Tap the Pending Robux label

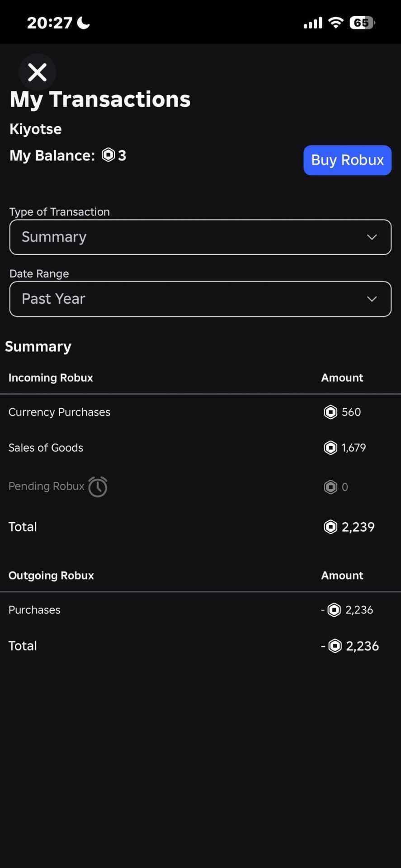pos(46,486)
